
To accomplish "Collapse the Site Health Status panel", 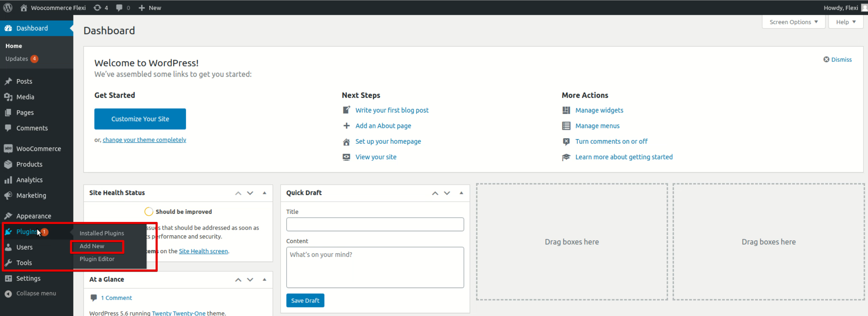I will click(265, 193).
